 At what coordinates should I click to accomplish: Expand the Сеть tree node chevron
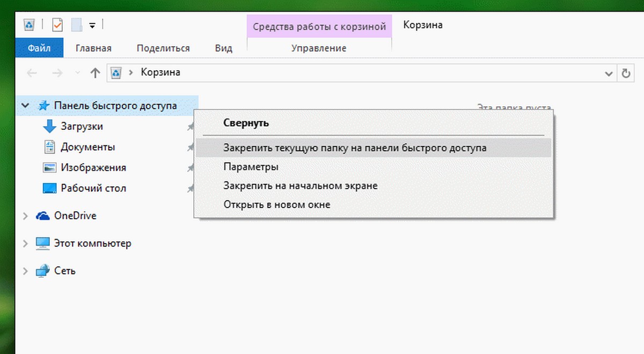click(x=25, y=271)
